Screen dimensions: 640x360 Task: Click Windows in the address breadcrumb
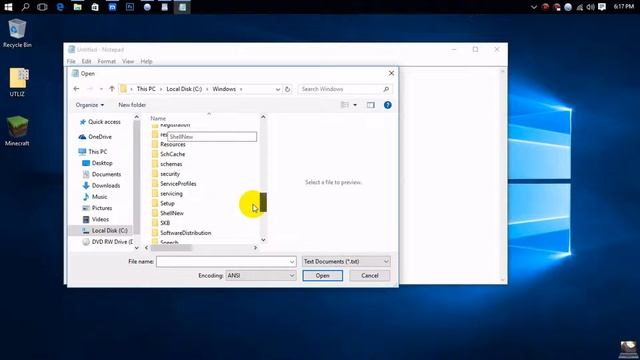(x=224, y=89)
